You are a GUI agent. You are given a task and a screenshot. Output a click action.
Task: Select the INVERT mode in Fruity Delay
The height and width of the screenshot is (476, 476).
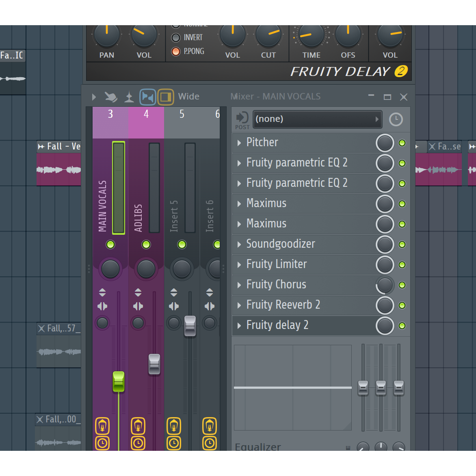pyautogui.click(x=176, y=38)
